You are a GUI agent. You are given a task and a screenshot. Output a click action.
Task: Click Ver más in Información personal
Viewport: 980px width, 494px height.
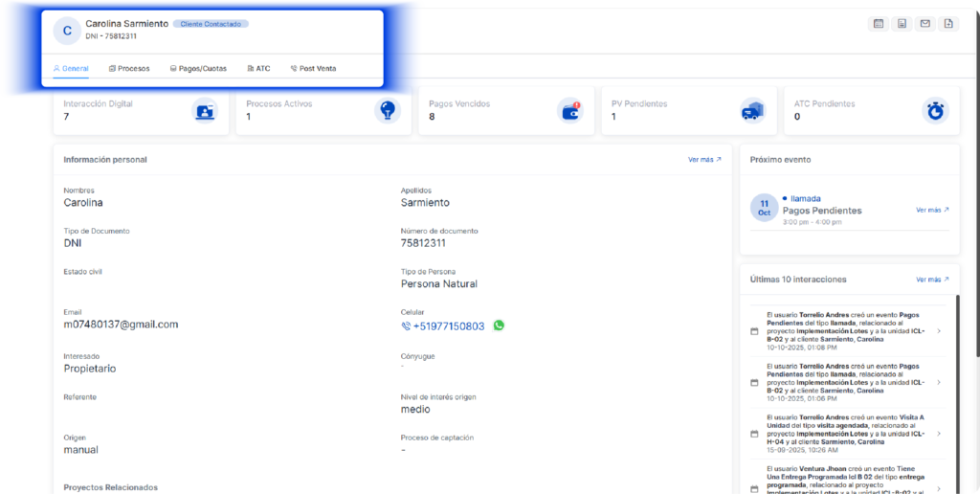(x=704, y=160)
